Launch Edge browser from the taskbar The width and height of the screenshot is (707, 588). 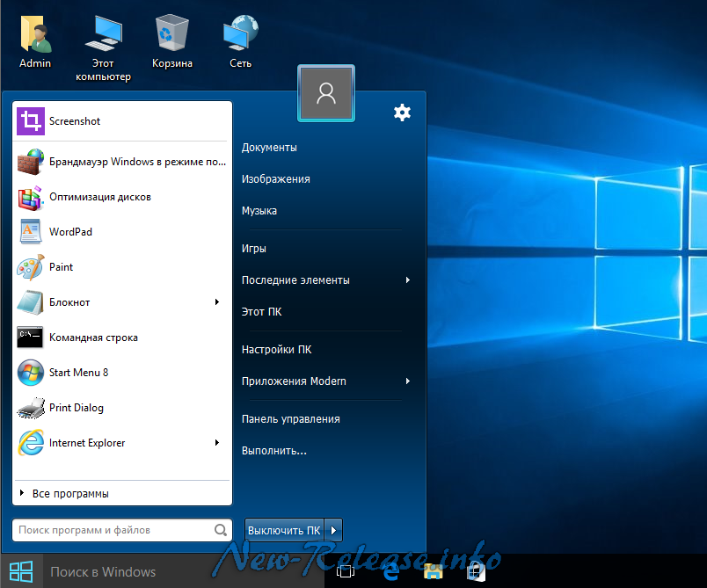(x=390, y=571)
